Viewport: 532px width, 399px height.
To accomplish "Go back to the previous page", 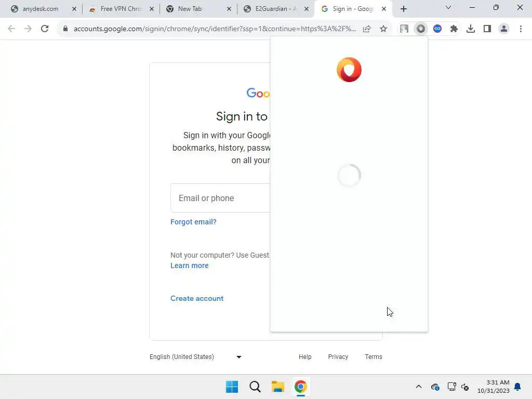I will coord(11,29).
